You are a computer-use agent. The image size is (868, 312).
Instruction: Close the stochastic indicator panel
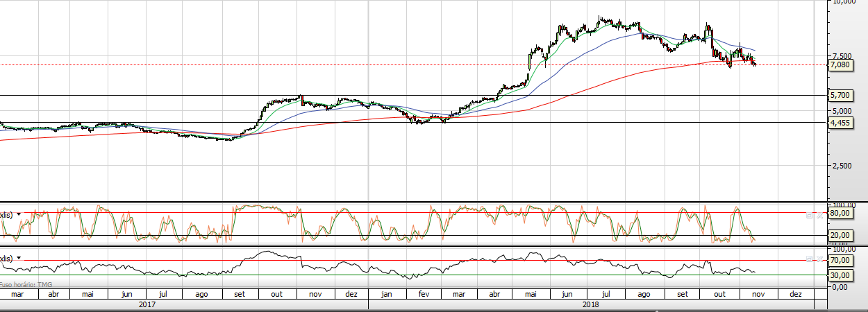[x=820, y=215]
